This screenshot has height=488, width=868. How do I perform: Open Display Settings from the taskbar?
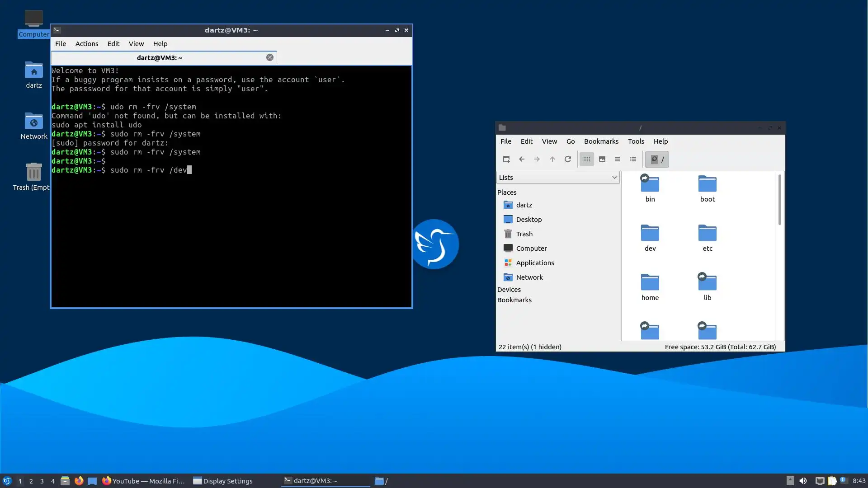[223, 481]
